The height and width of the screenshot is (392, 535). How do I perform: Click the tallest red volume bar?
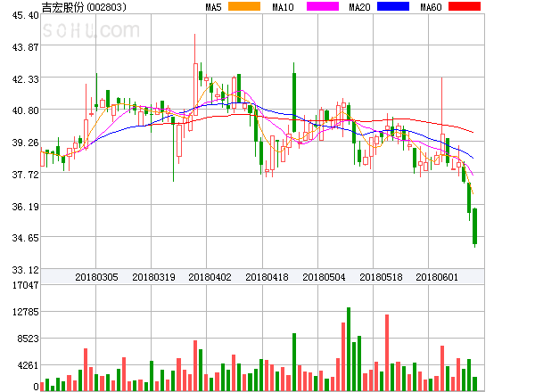pos(387,353)
